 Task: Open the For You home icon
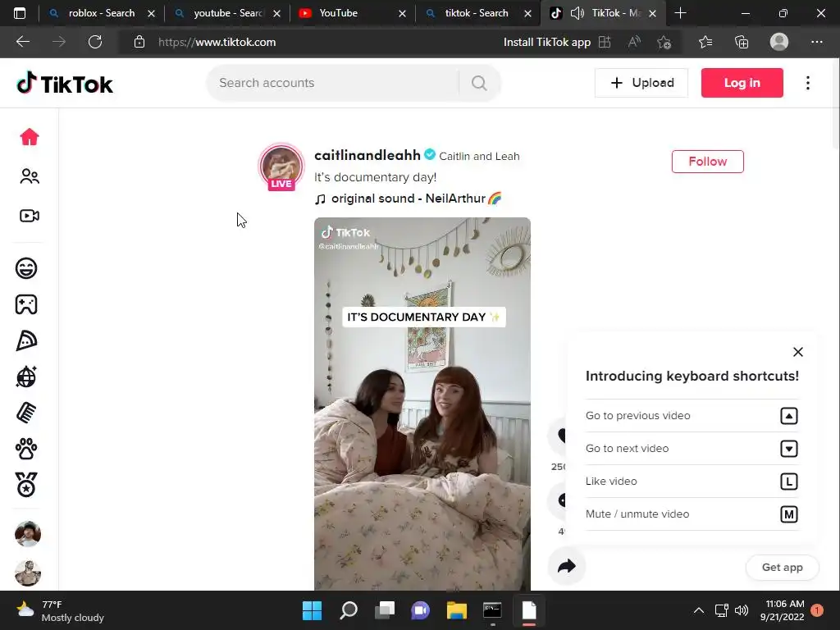(x=30, y=137)
